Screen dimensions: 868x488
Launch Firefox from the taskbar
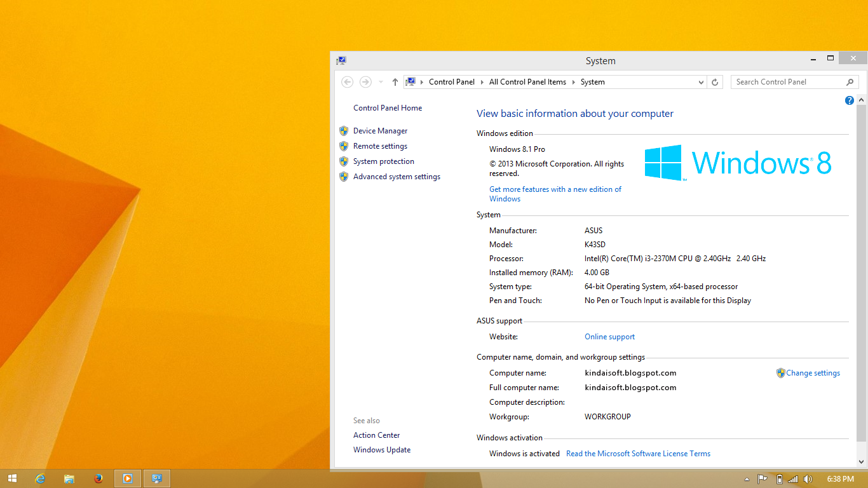click(98, 478)
